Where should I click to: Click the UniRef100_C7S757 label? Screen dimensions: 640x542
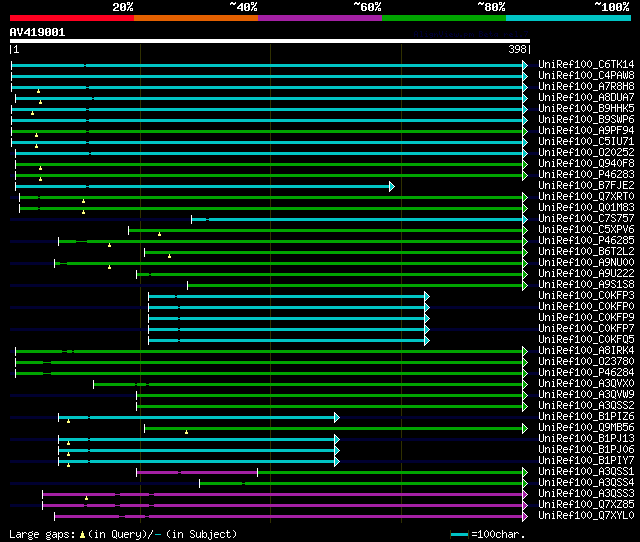[586, 219]
